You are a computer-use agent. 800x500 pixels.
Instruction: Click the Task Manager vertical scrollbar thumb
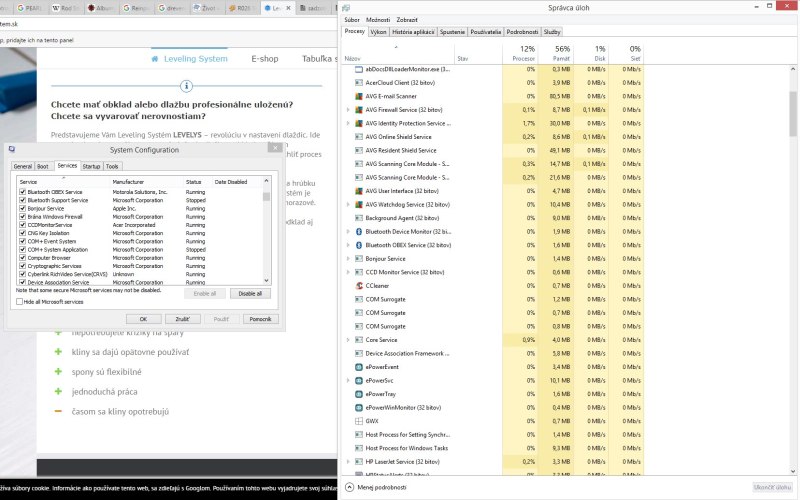[793, 113]
